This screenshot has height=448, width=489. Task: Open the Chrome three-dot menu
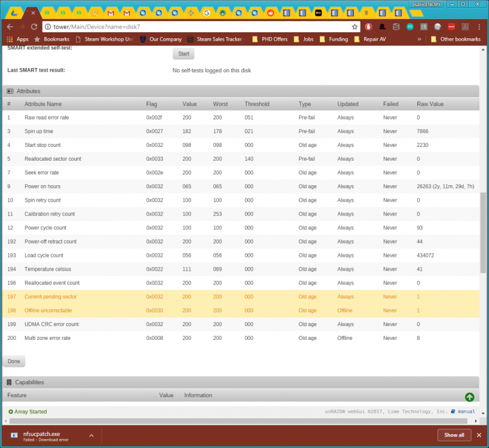(x=479, y=27)
